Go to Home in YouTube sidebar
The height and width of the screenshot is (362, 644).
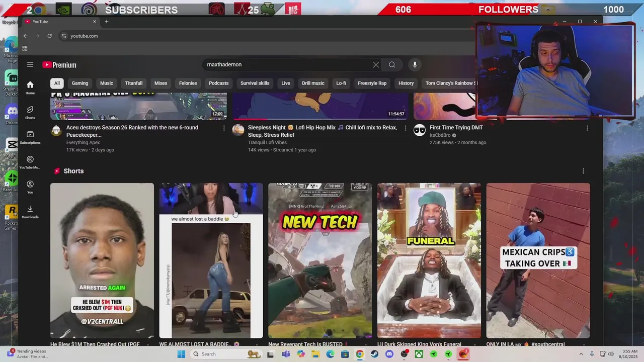[30, 87]
